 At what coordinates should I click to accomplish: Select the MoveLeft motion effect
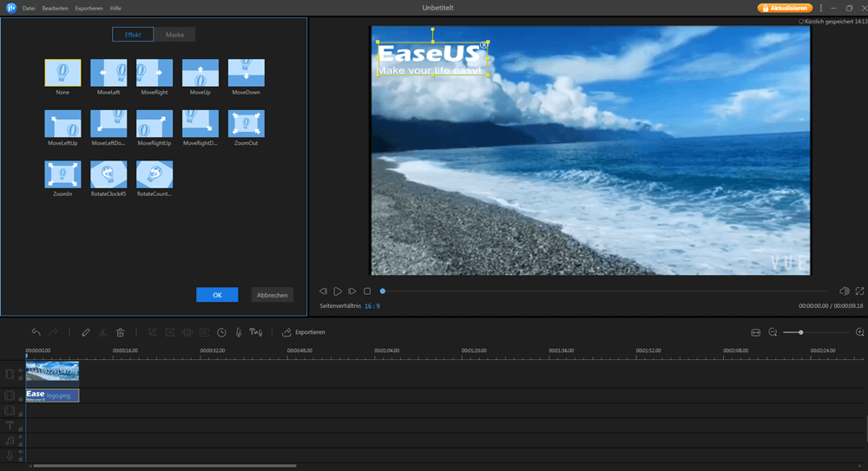(x=108, y=73)
